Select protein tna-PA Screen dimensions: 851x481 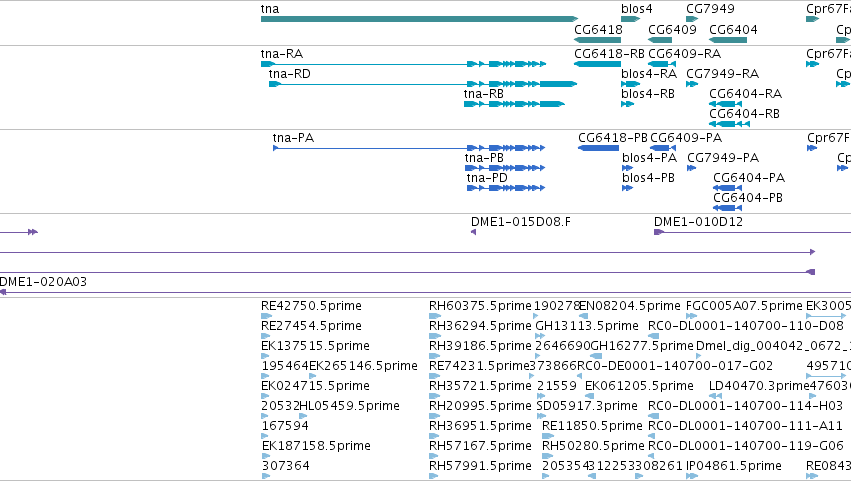click(293, 138)
